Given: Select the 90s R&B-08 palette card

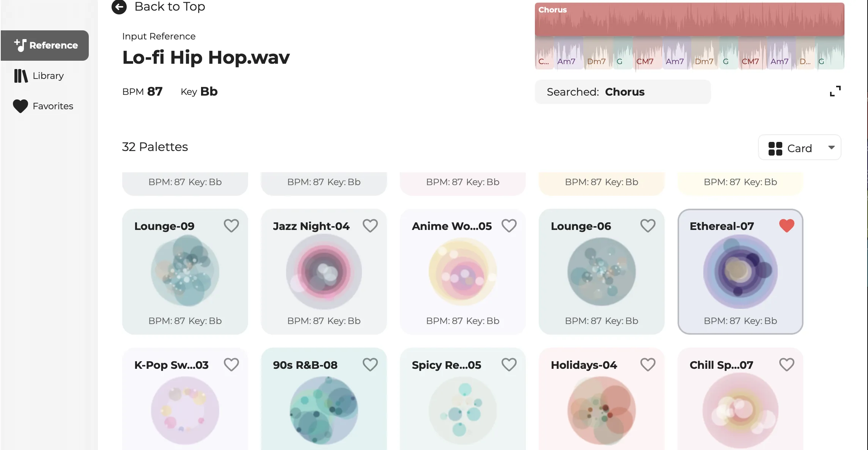Looking at the screenshot, I should [324, 399].
